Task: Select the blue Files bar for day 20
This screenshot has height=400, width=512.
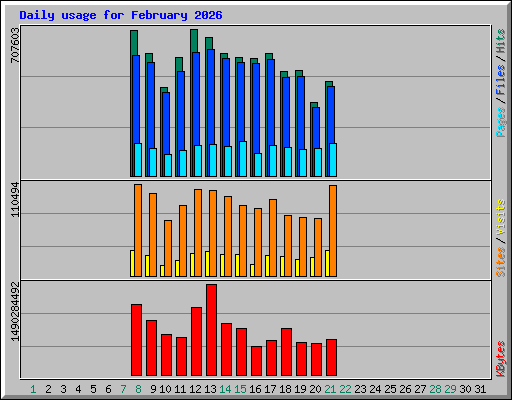Action: tap(316, 128)
